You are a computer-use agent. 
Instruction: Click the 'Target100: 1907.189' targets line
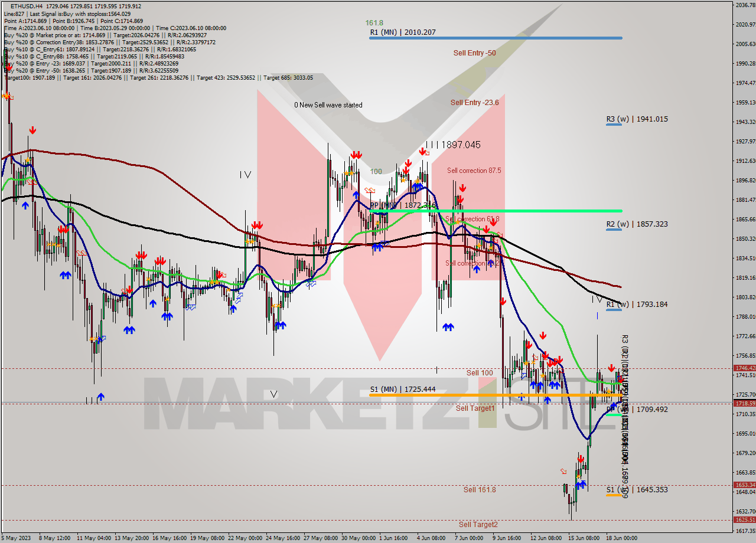[x=158, y=78]
